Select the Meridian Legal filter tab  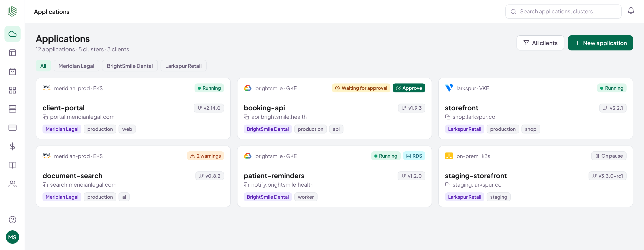(76, 66)
